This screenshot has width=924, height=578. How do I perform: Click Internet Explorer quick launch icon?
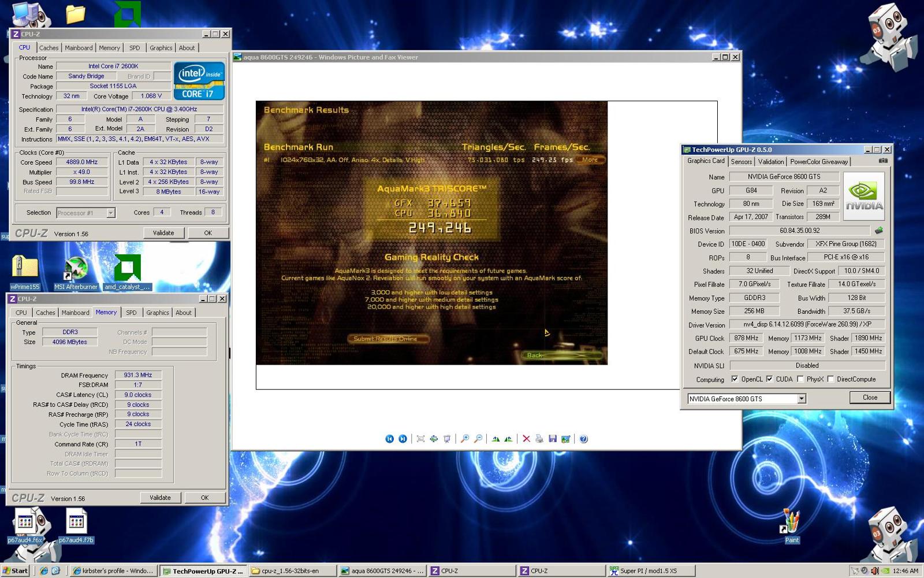coord(44,570)
